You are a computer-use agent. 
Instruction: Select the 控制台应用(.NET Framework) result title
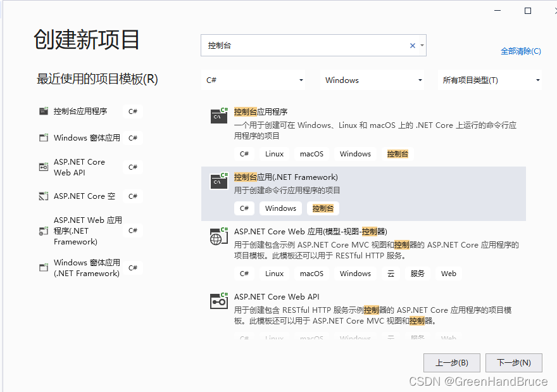(286, 177)
